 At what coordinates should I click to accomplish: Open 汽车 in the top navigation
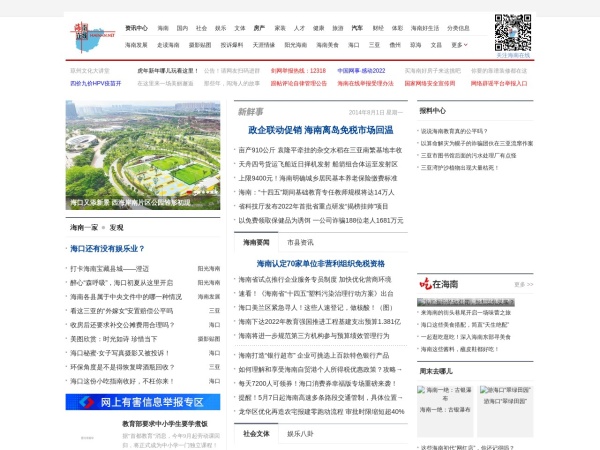[357, 28]
